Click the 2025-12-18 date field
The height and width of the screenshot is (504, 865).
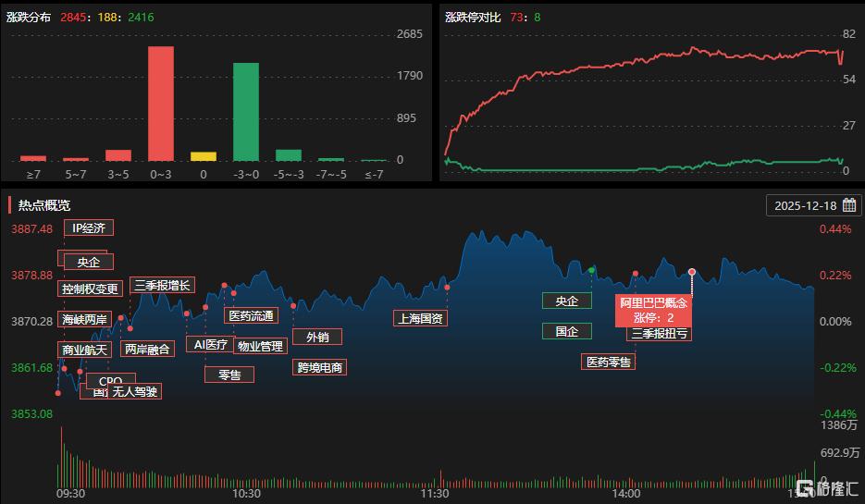[x=805, y=205]
